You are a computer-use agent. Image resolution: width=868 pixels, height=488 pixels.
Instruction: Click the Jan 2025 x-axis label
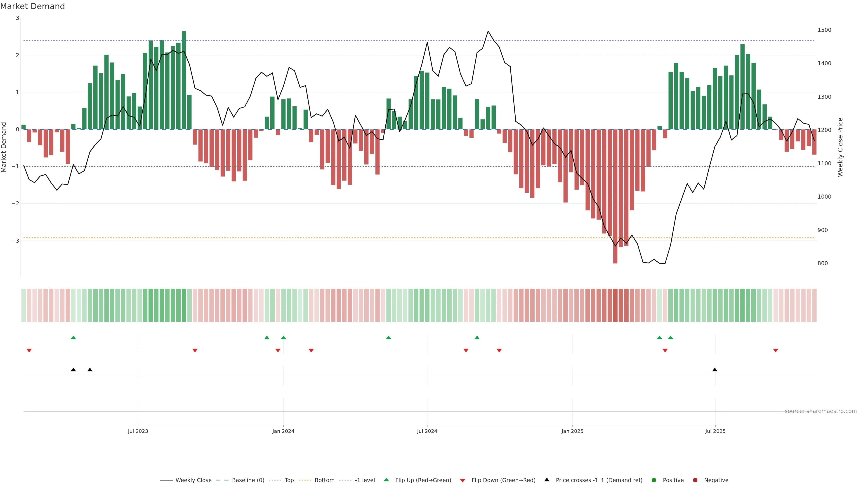(x=572, y=431)
